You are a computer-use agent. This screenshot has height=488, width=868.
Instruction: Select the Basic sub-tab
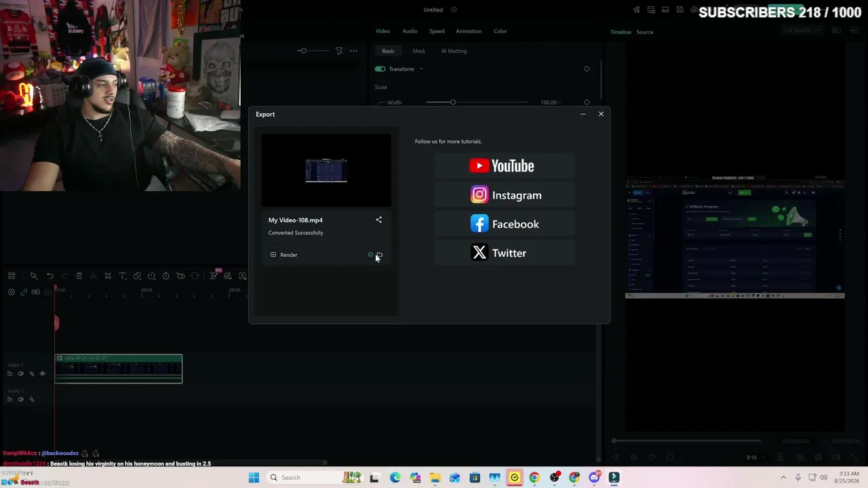click(x=388, y=51)
